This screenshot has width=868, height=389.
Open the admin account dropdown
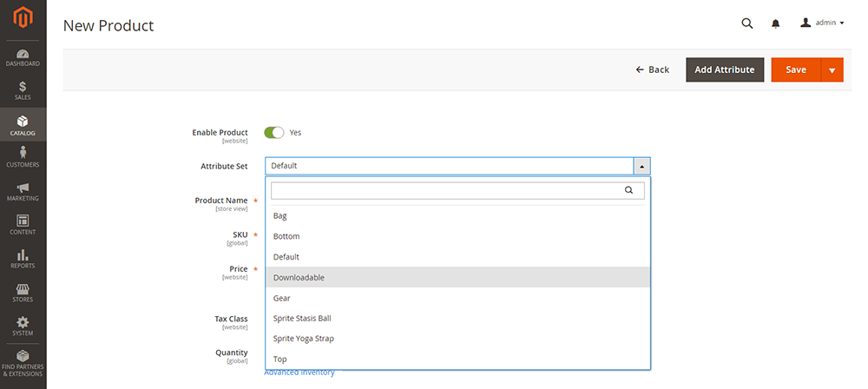[x=822, y=23]
